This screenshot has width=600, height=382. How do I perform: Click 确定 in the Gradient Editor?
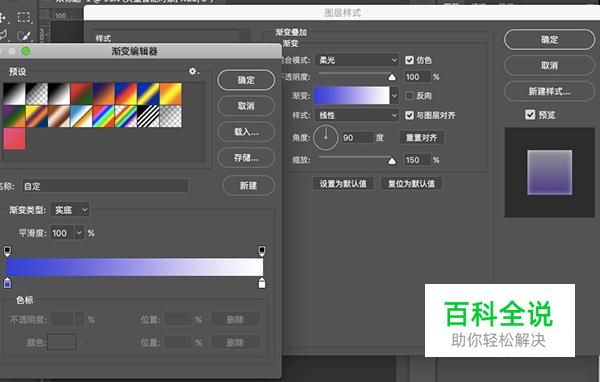click(x=246, y=80)
